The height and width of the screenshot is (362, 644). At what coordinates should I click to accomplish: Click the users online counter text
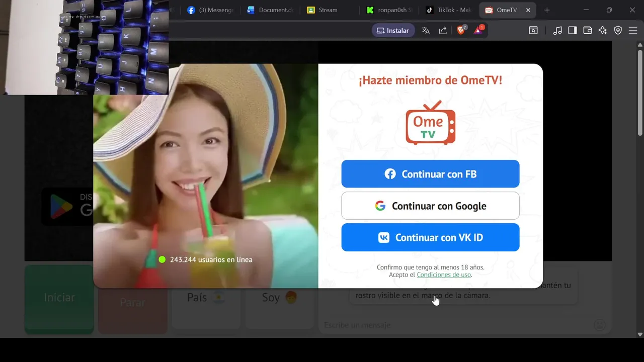[x=211, y=259]
